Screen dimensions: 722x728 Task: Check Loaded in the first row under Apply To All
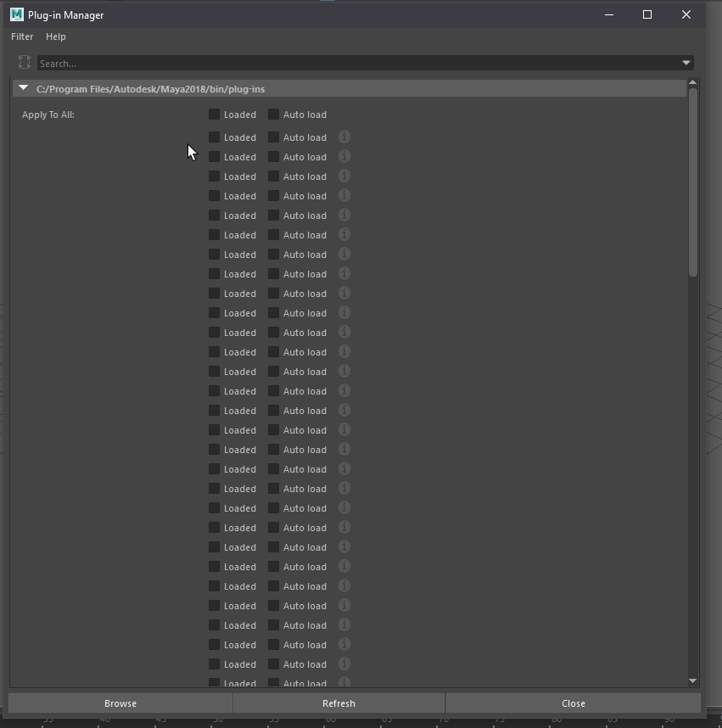click(x=214, y=137)
